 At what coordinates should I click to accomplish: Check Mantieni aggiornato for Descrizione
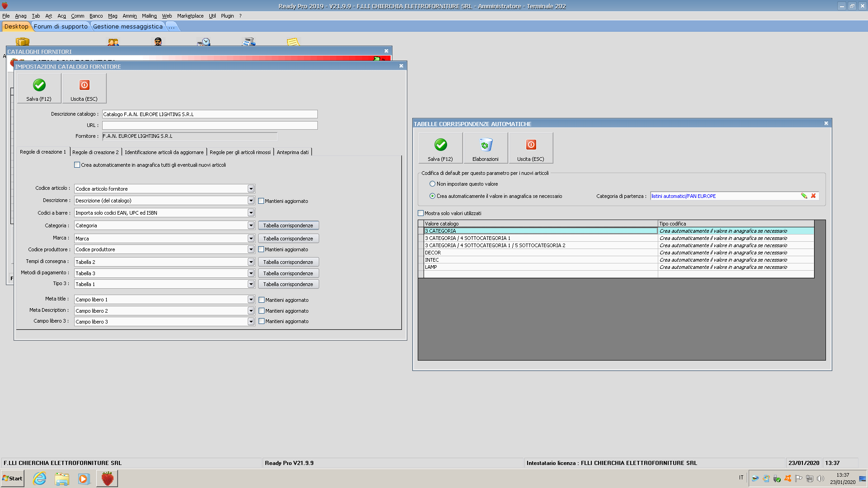(x=261, y=201)
